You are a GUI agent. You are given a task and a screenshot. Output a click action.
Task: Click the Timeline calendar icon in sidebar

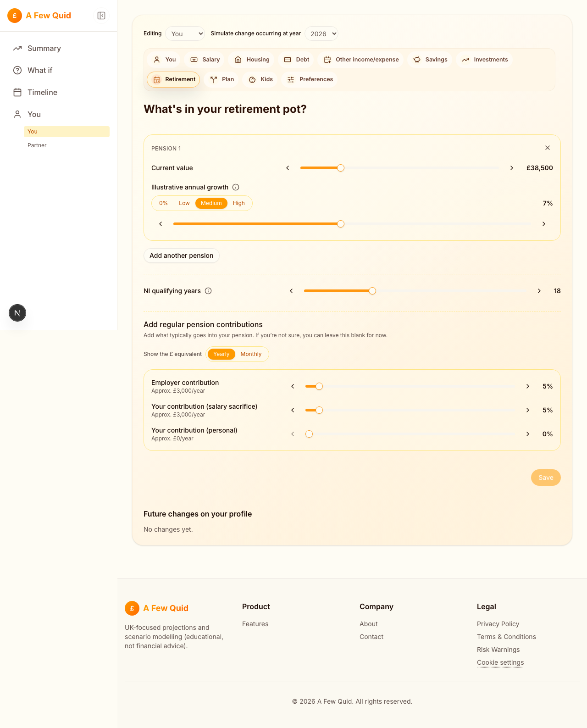click(x=17, y=92)
